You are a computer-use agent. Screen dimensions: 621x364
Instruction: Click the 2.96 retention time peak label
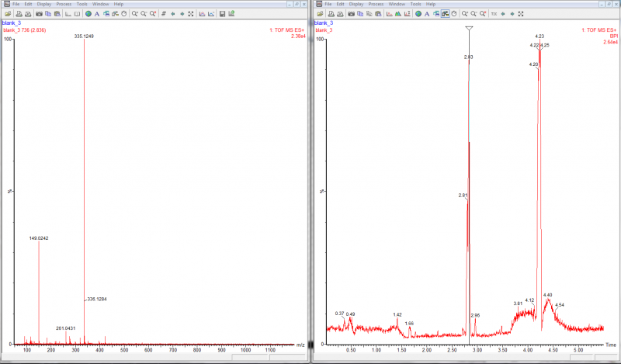tap(475, 315)
